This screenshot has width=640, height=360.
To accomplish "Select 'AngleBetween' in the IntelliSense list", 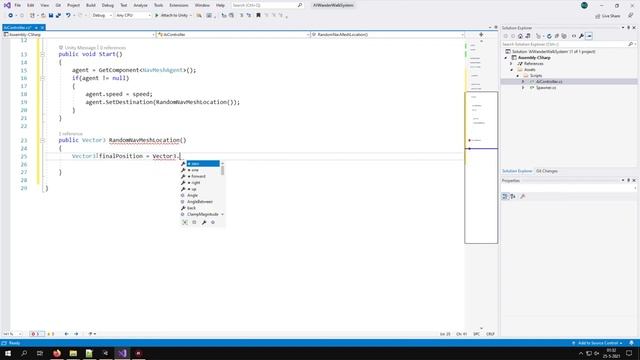I will point(200,202).
